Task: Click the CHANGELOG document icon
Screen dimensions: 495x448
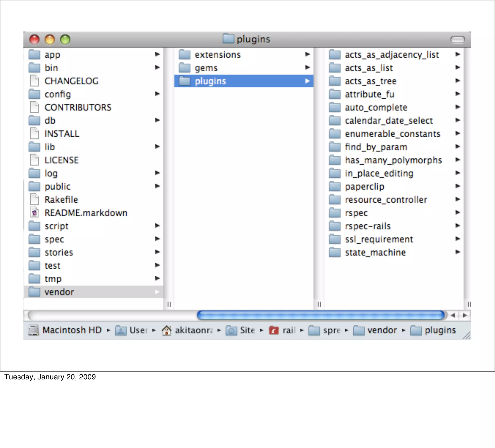Action: pyautogui.click(x=34, y=81)
